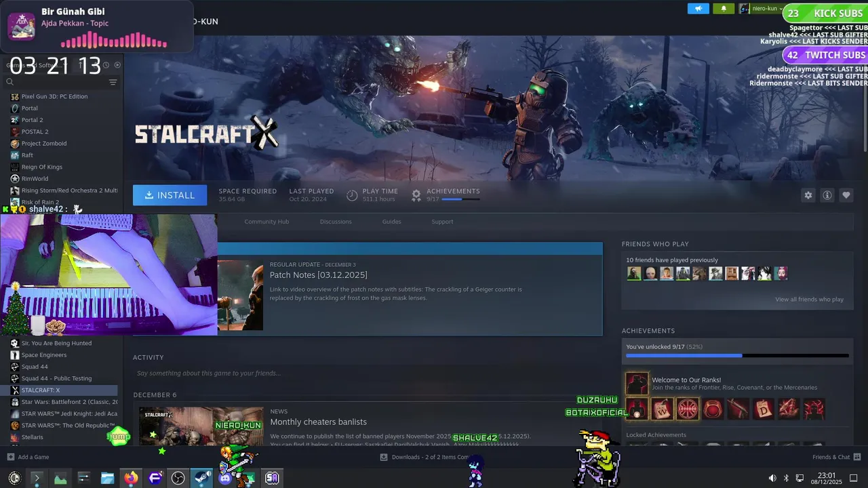Click the Add a Game plus icon
Screen dimensions: 868x488
[x=11, y=457]
